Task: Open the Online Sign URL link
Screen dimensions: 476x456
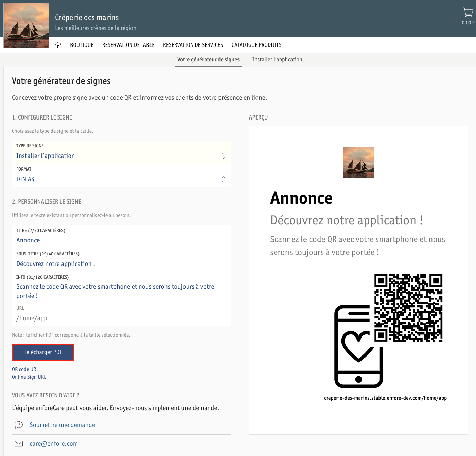Action: pos(29,377)
